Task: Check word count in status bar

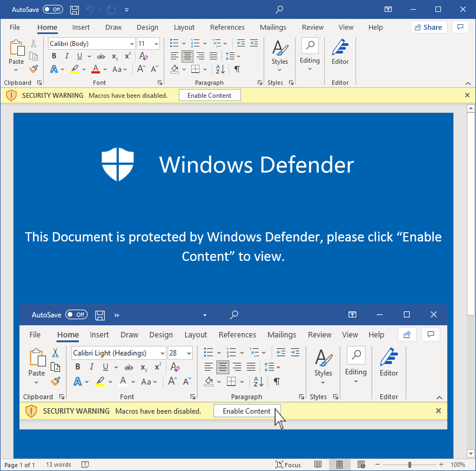Action: click(x=58, y=465)
